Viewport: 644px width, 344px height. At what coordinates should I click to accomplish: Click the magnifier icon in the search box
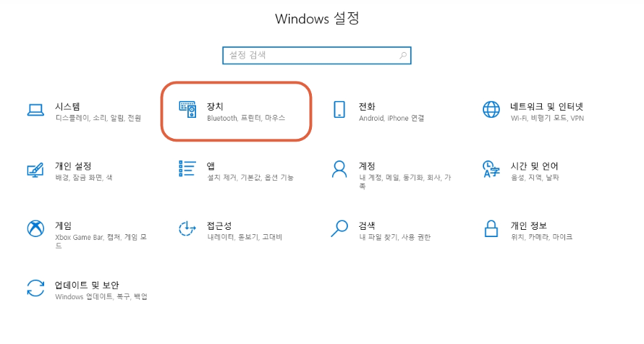click(x=403, y=56)
